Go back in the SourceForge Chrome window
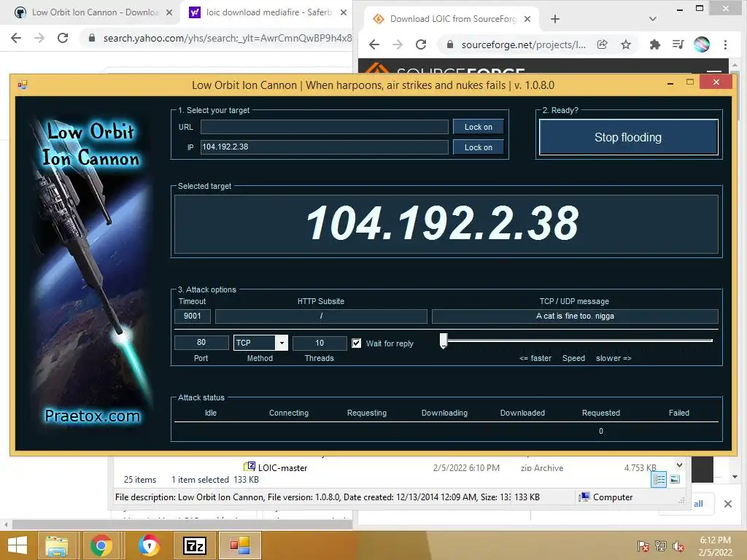This screenshot has width=747, height=560. click(374, 44)
